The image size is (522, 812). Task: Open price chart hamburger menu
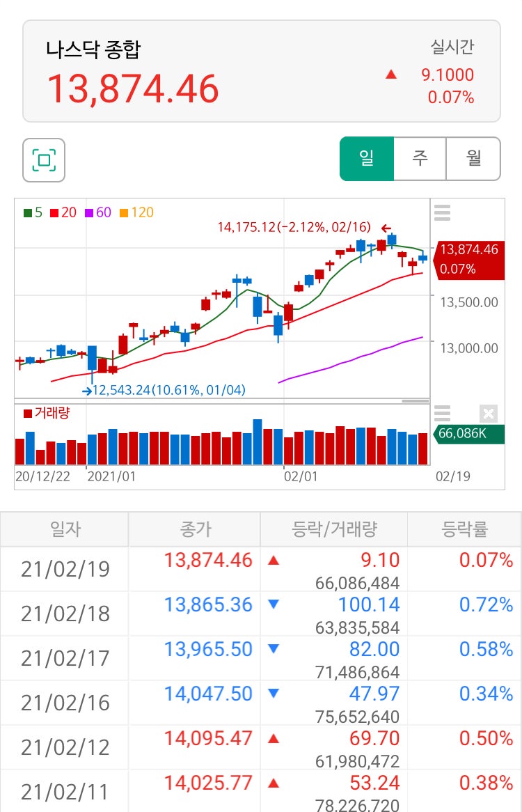click(443, 213)
